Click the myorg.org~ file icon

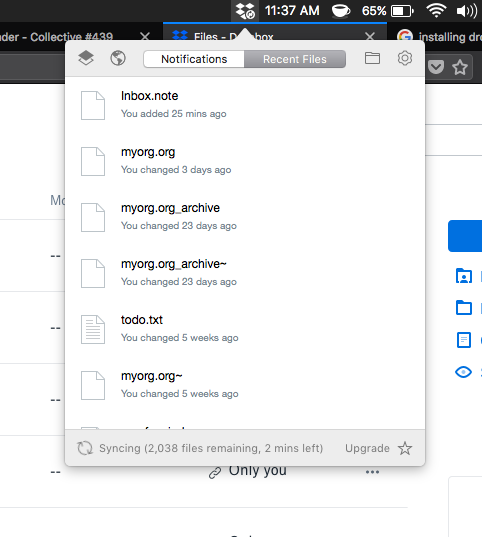coord(93,385)
